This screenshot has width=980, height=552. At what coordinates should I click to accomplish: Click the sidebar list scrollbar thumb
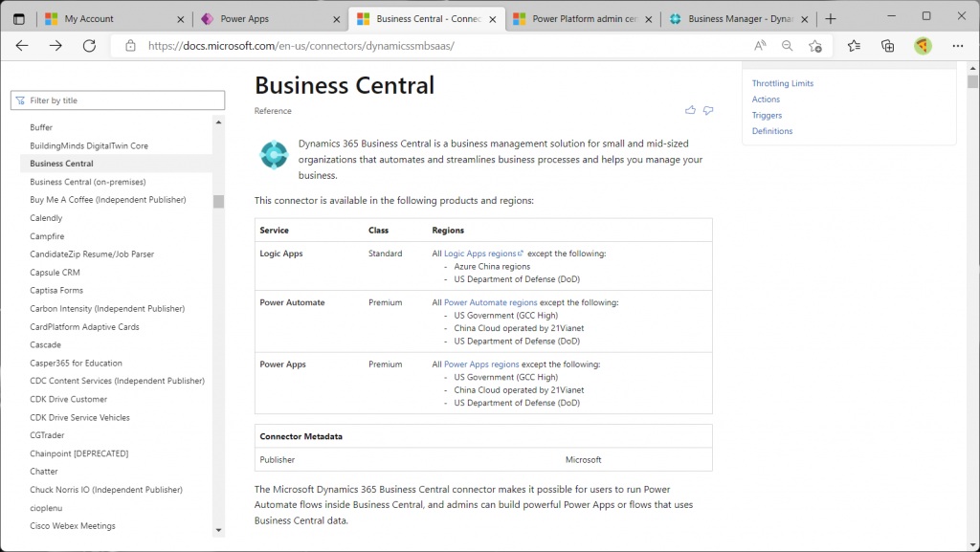218,201
